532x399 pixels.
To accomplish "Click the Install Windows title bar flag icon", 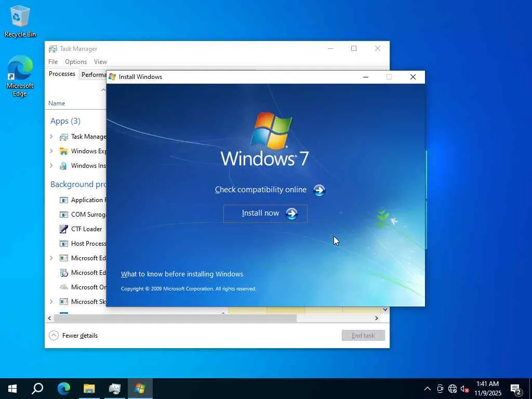I will click(x=112, y=77).
